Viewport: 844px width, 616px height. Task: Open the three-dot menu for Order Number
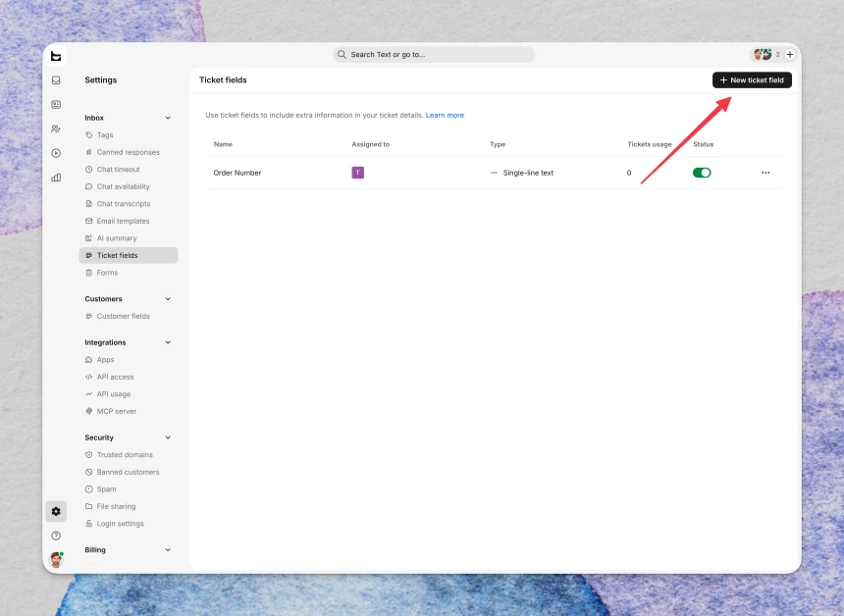tap(765, 173)
